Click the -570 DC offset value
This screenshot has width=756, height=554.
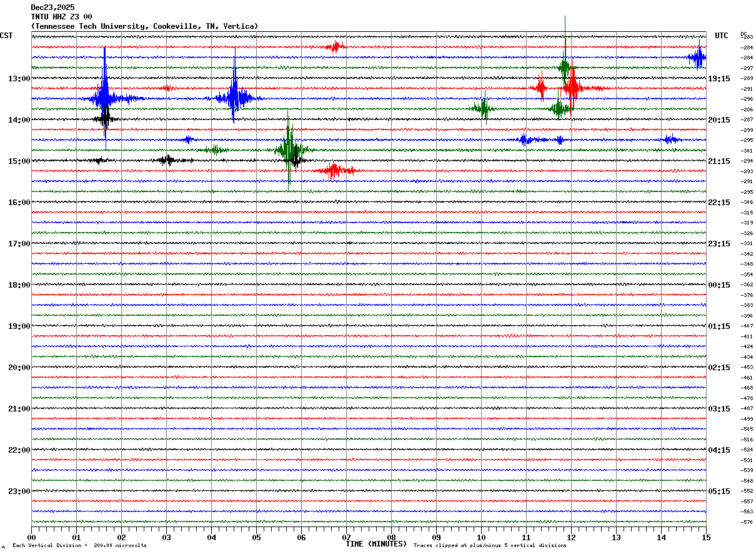pyautogui.click(x=747, y=522)
